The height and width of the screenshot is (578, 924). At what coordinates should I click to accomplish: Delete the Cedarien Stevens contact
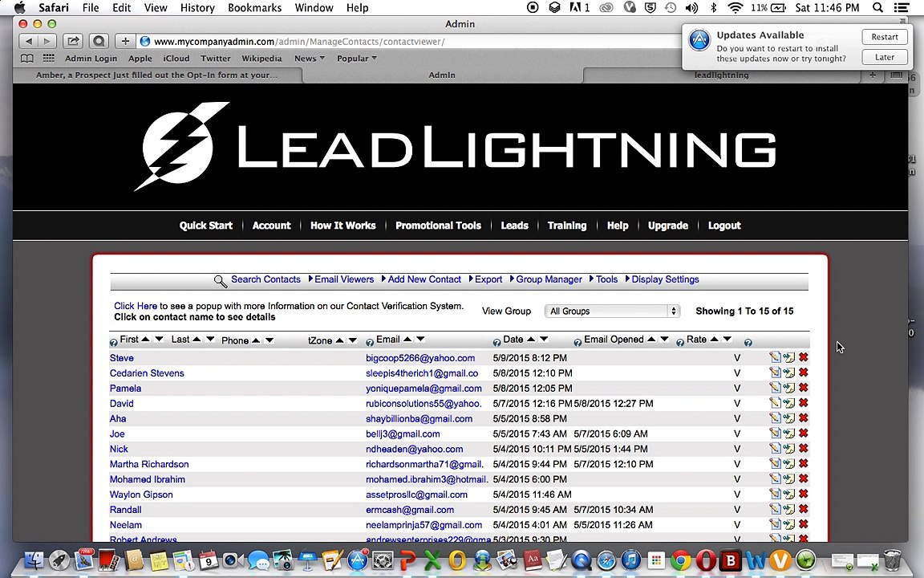803,372
